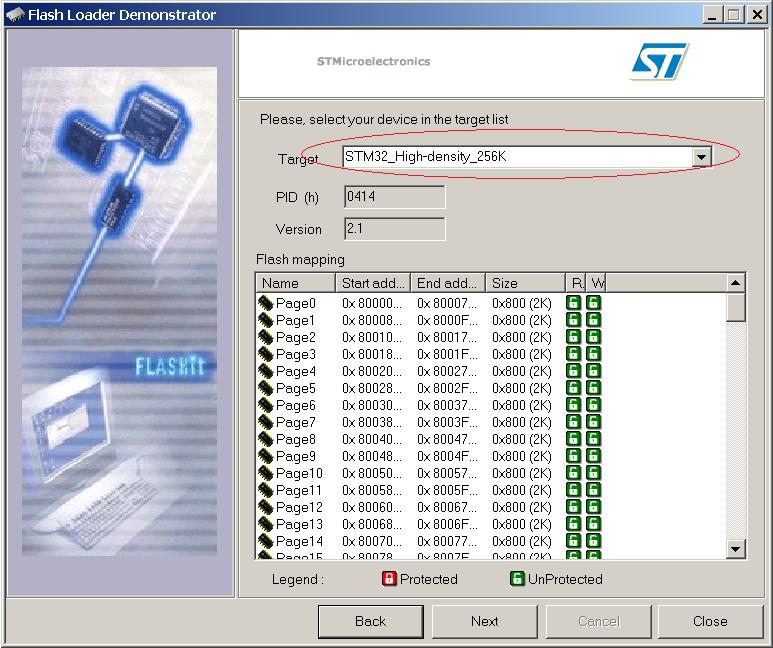Click the Start address column header
The width and height of the screenshot is (773, 648).
pyautogui.click(x=373, y=284)
